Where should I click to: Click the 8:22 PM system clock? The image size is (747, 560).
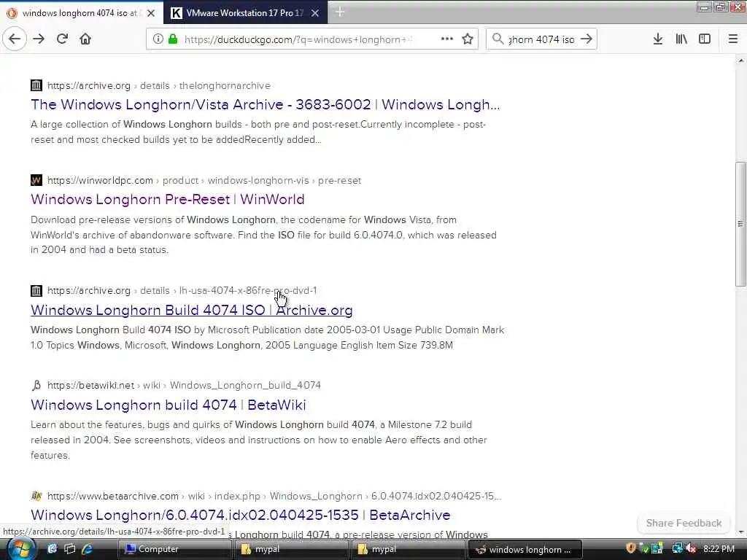click(x=719, y=549)
